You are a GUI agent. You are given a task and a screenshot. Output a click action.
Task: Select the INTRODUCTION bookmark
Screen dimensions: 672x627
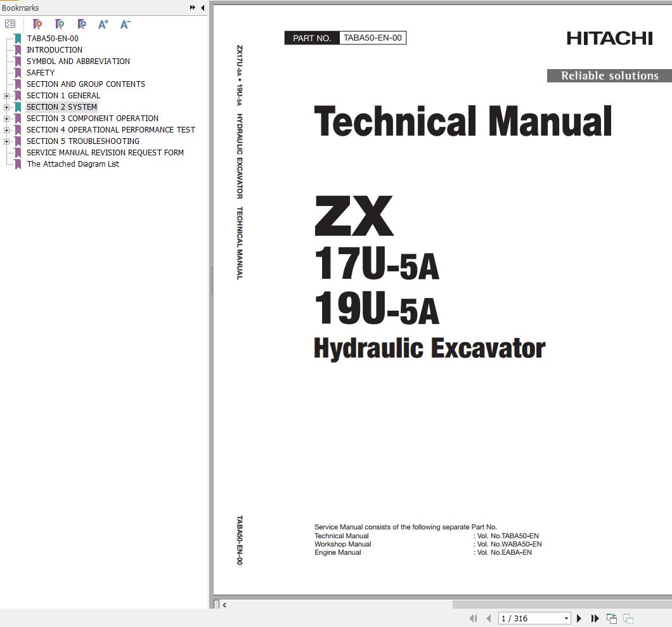pyautogui.click(x=55, y=49)
